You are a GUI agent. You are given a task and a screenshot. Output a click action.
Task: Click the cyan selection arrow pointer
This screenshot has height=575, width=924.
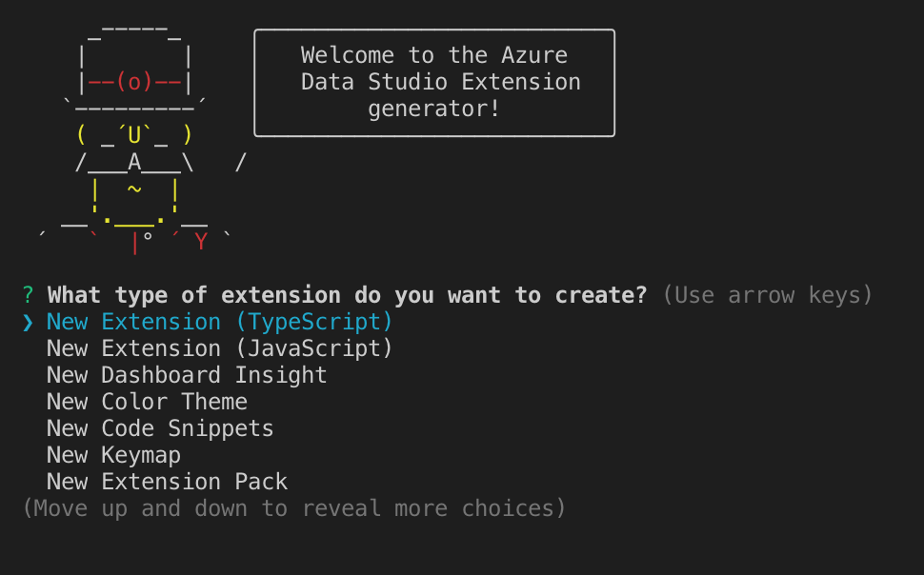29,322
